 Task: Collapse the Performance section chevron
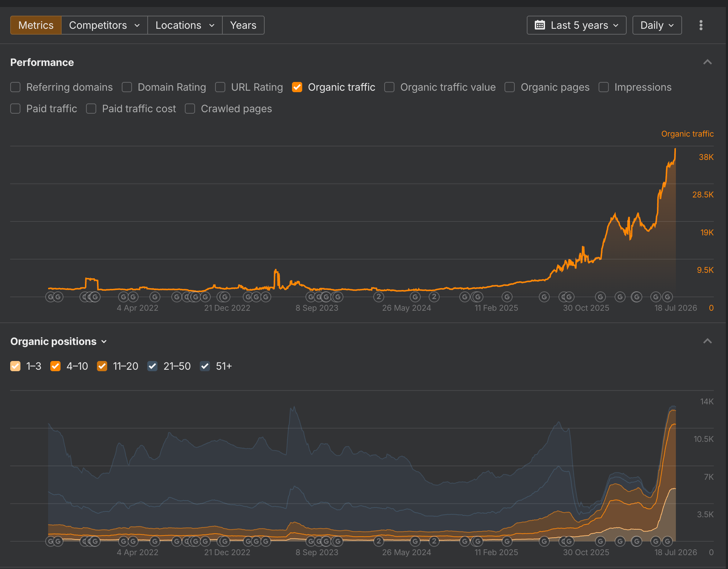click(707, 62)
